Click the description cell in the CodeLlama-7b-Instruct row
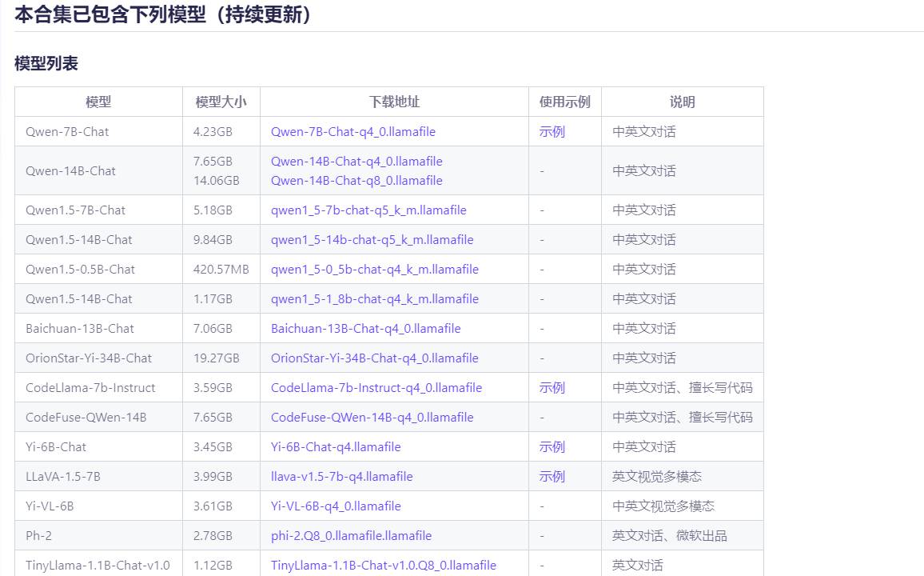The height and width of the screenshot is (576, 924). pos(683,387)
